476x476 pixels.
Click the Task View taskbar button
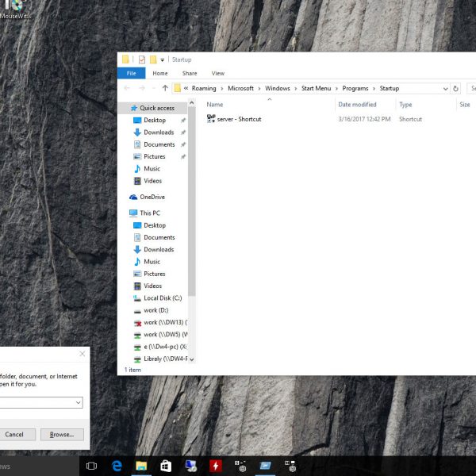tap(91, 466)
